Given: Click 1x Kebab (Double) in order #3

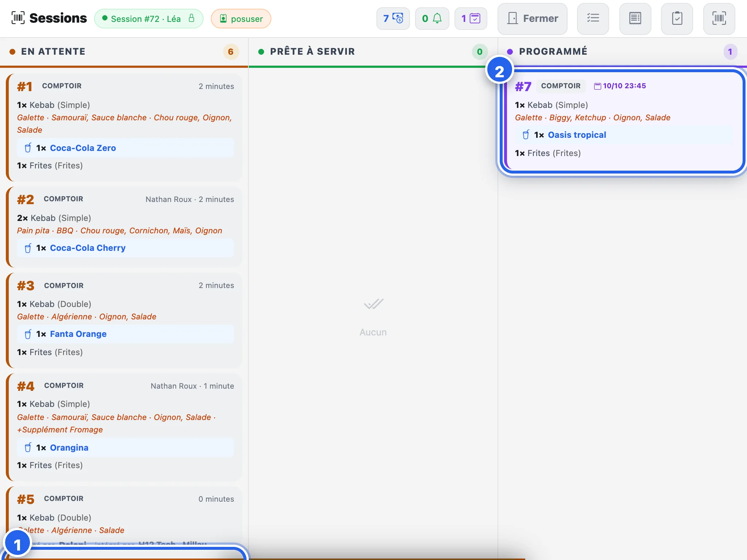Looking at the screenshot, I should coord(54,304).
